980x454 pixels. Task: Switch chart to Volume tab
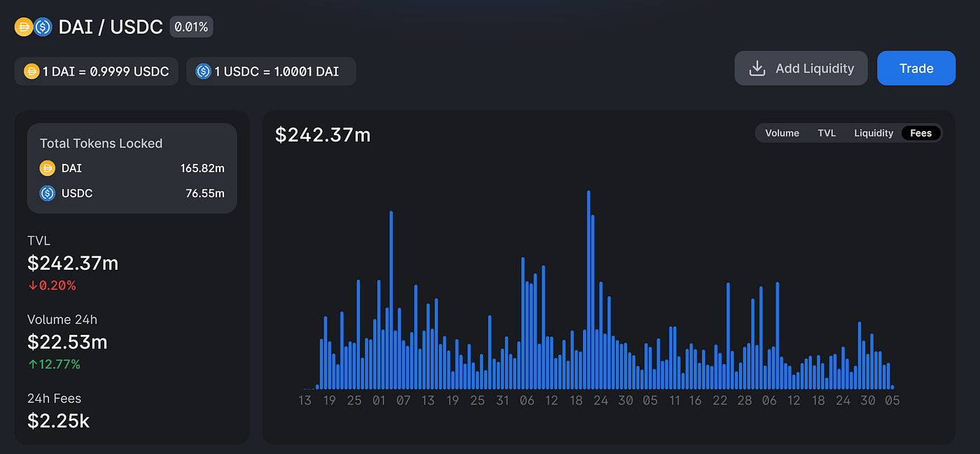(x=782, y=133)
